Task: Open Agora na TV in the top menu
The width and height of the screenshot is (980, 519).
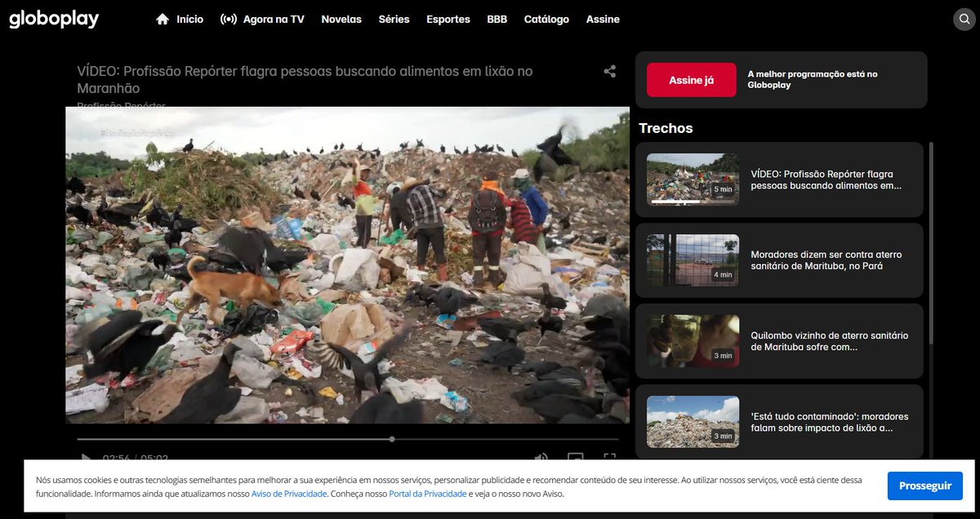Action: (x=274, y=19)
